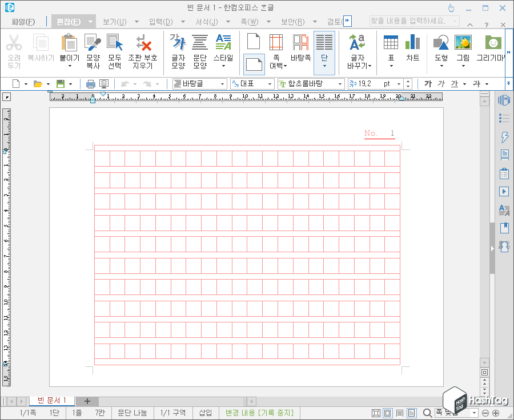Select the 빈 문서 1 document tab
Image resolution: width=514 pixels, height=420 pixels.
[x=52, y=401]
